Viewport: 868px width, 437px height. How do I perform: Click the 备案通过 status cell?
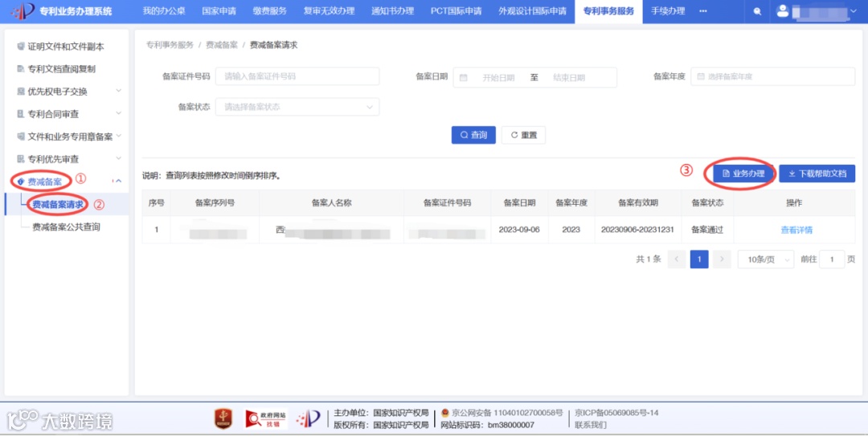707,230
